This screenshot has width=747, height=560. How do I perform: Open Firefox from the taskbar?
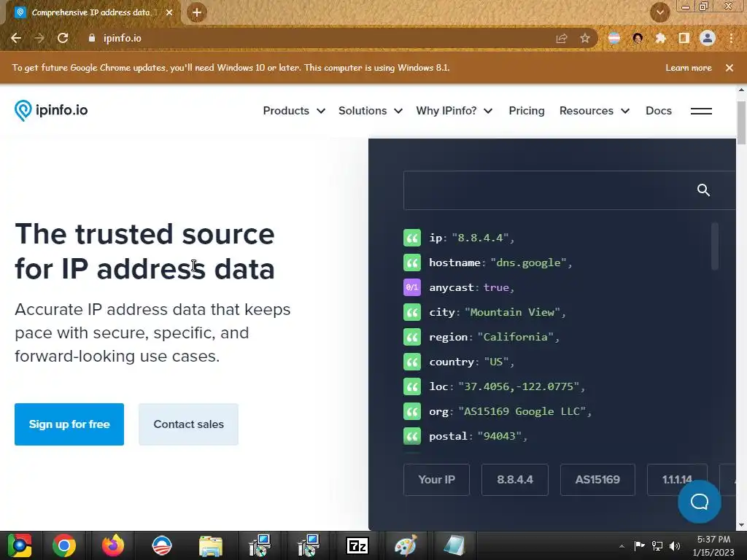pos(113,545)
